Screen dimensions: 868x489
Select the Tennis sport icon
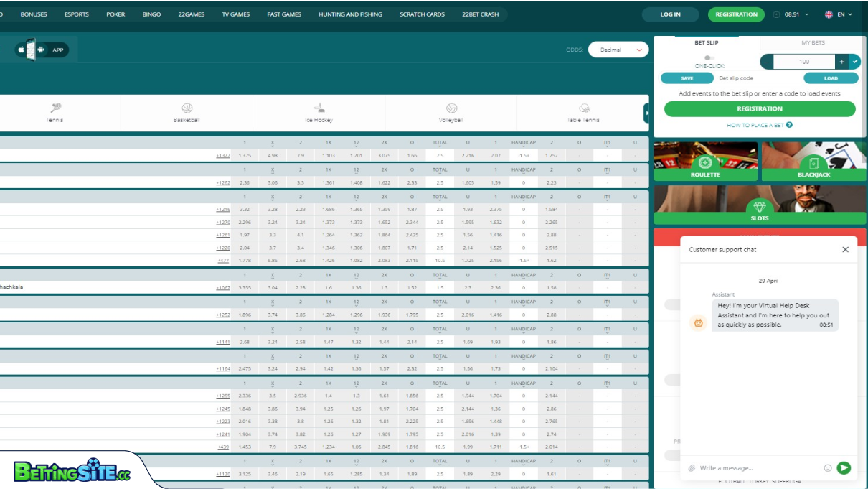click(55, 109)
